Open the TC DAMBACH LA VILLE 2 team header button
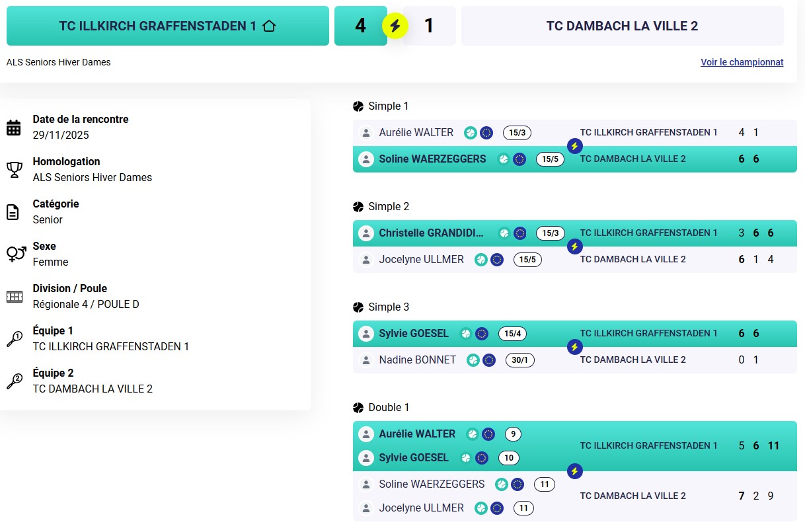The image size is (805, 532). pyautogui.click(x=622, y=26)
